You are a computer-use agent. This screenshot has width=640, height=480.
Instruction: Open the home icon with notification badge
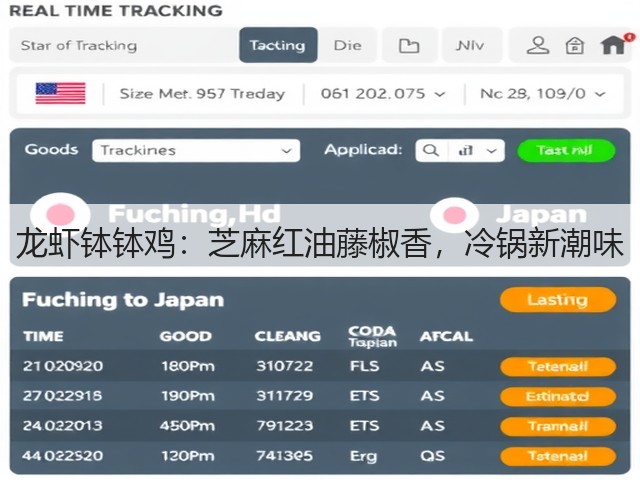tap(614, 44)
